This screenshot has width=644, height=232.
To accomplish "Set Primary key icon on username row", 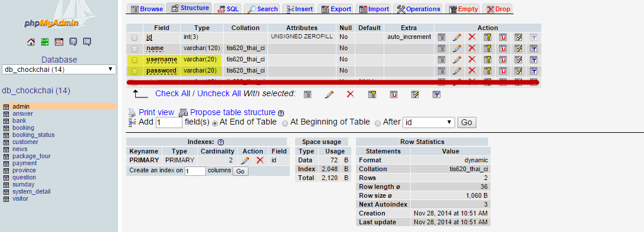I will pos(488,60).
